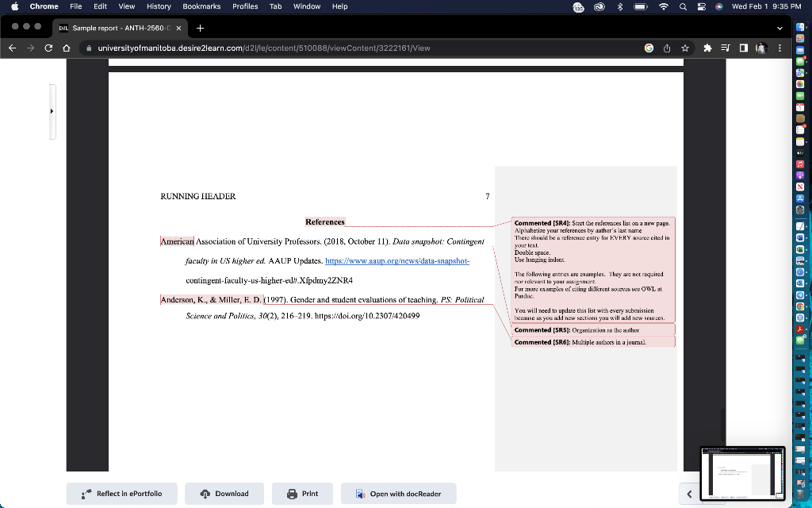The width and height of the screenshot is (812, 508).
Task: Expand the course content sidebar chevron
Action: click(x=53, y=110)
